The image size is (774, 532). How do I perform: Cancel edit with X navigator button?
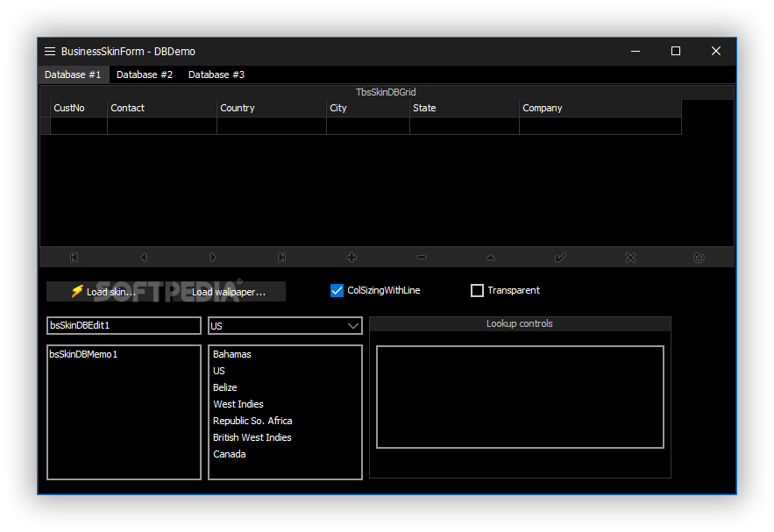coord(630,257)
